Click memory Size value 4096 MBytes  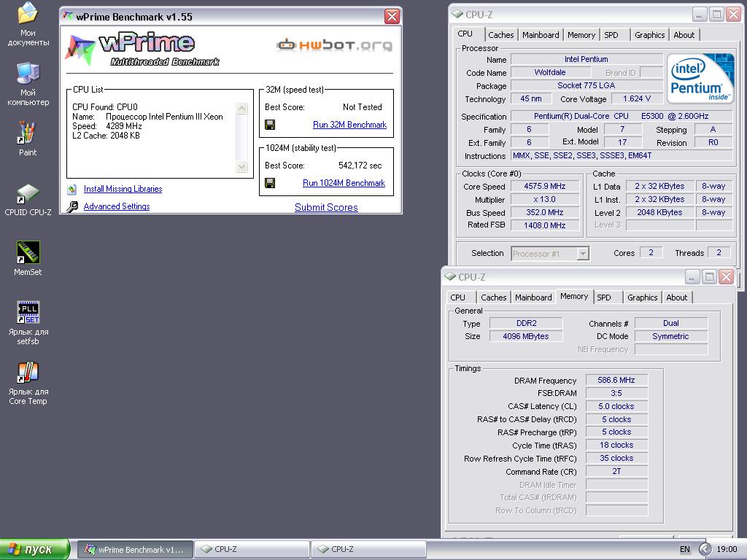coord(526,336)
